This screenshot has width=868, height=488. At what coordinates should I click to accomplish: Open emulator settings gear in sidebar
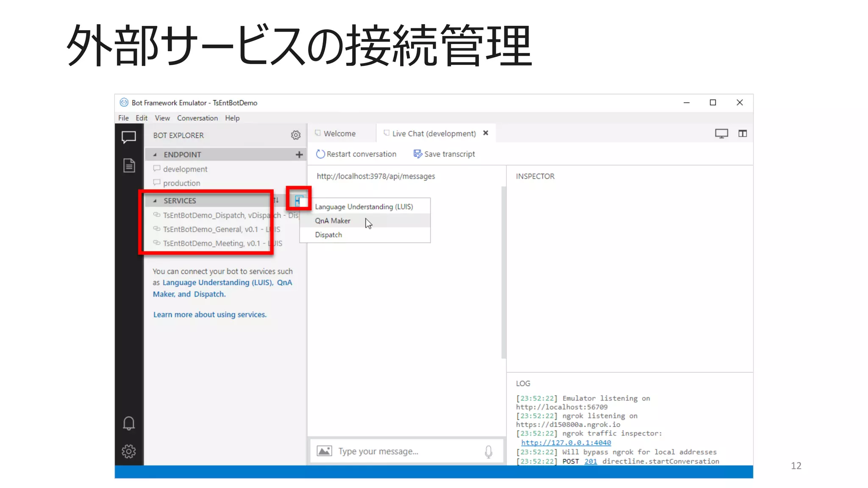point(129,451)
